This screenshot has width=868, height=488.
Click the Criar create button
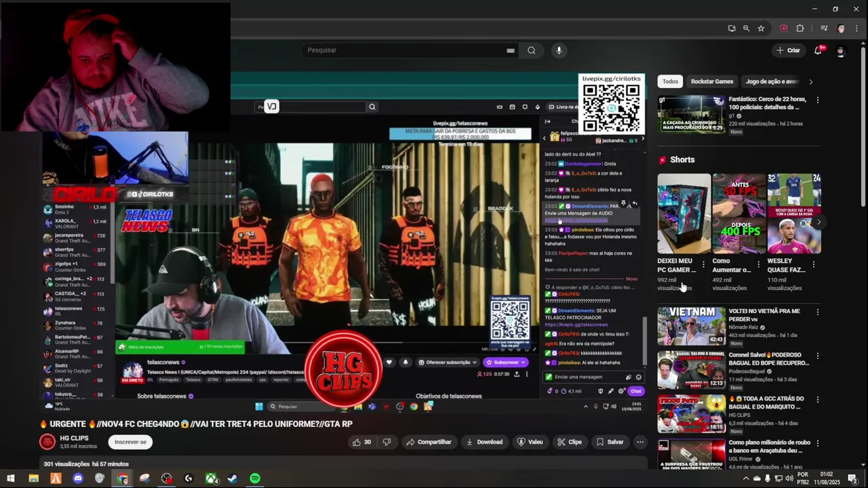[788, 50]
